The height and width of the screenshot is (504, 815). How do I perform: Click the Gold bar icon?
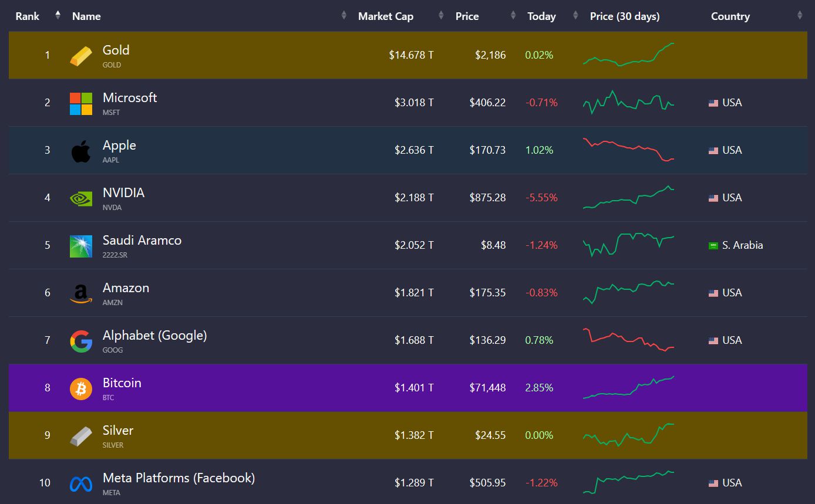tap(81, 56)
